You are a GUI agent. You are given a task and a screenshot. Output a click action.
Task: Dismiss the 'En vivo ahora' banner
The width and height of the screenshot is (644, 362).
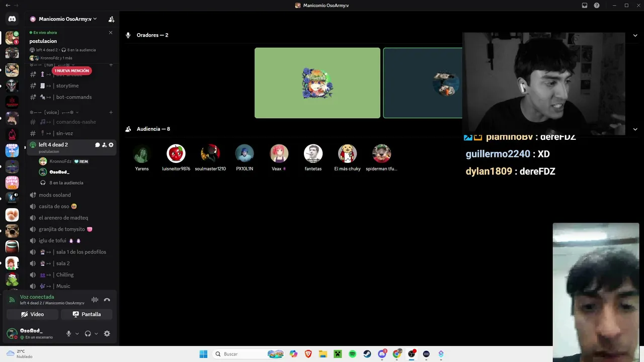click(111, 33)
